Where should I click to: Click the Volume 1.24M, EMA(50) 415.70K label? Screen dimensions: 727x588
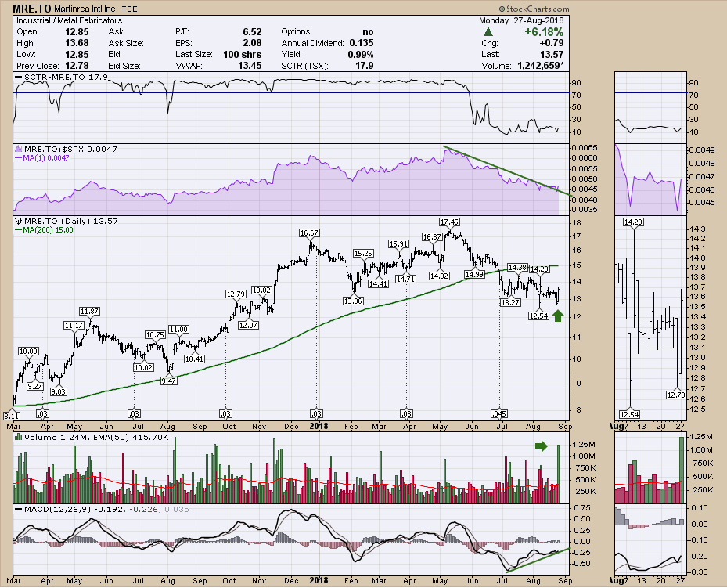[x=96, y=438]
